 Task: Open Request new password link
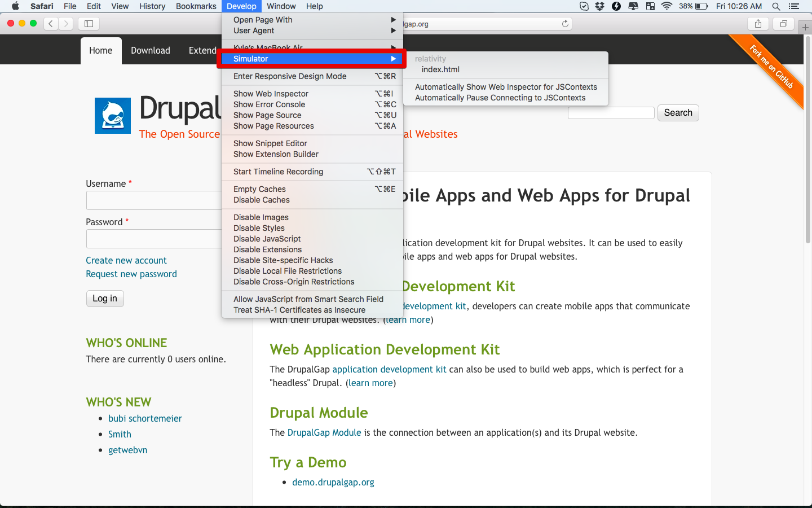(131, 274)
